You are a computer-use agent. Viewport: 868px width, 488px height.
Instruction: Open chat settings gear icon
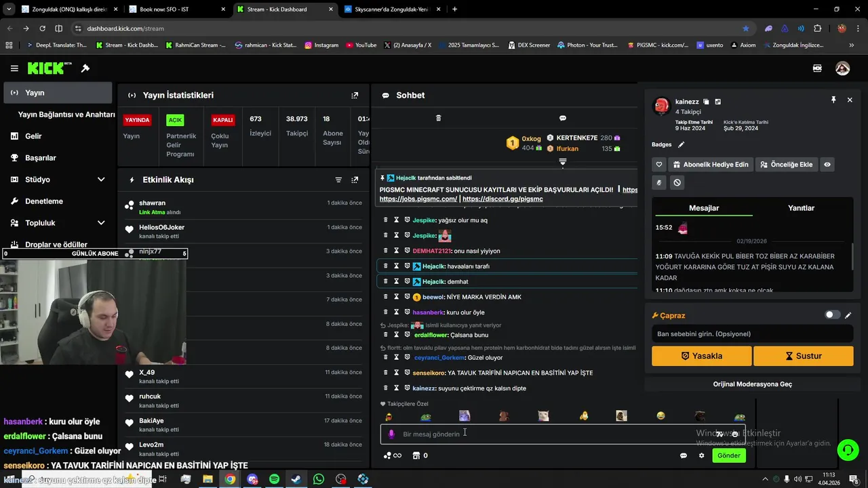pyautogui.click(x=701, y=455)
